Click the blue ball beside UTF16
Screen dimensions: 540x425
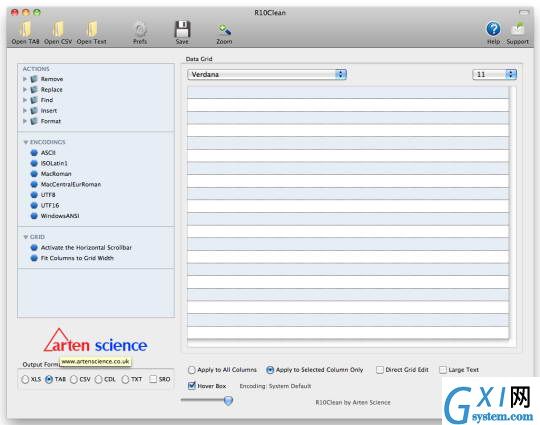click(34, 205)
